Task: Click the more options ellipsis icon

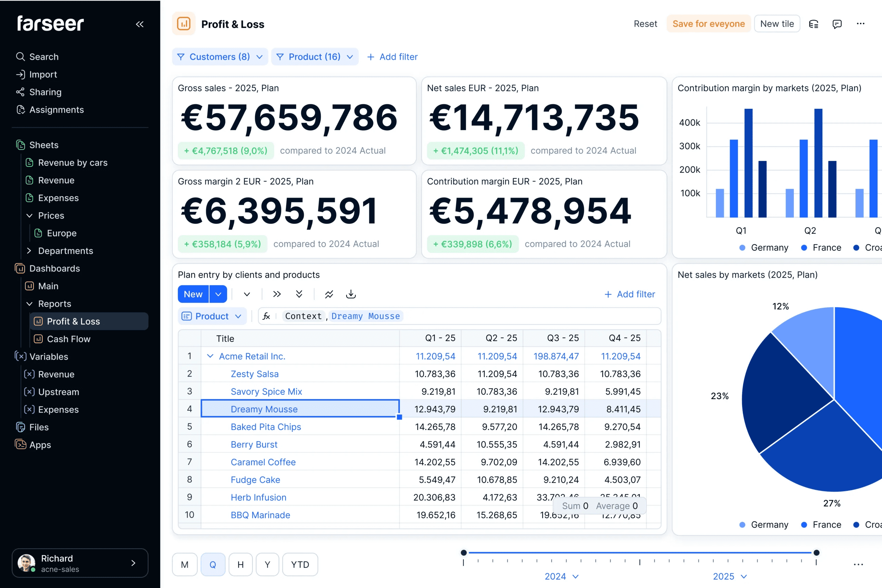Action: (860, 24)
